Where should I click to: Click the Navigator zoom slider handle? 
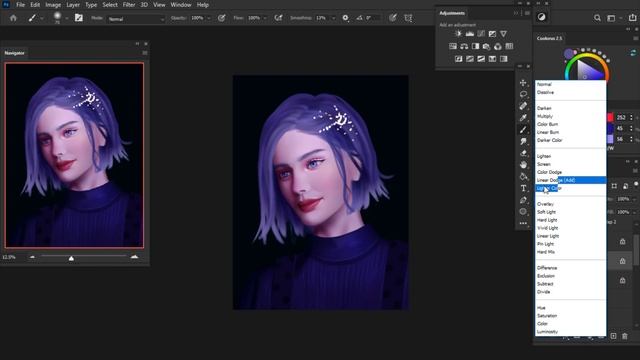(71, 258)
